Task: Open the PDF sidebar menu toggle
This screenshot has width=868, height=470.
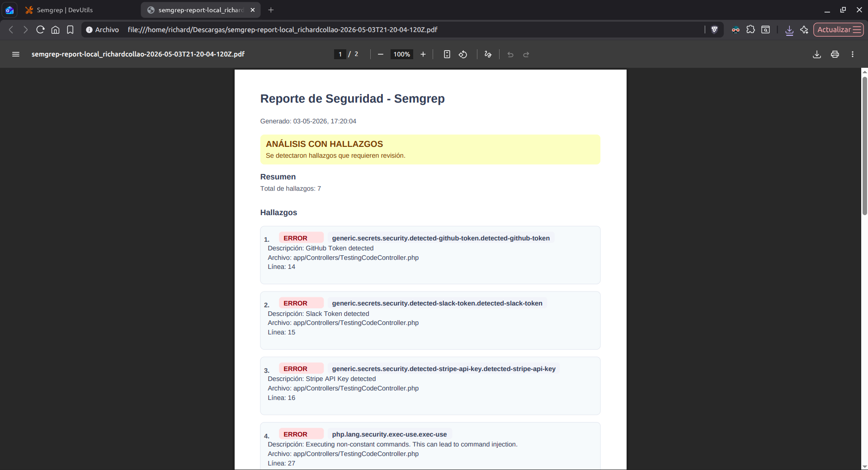Action: [x=16, y=54]
